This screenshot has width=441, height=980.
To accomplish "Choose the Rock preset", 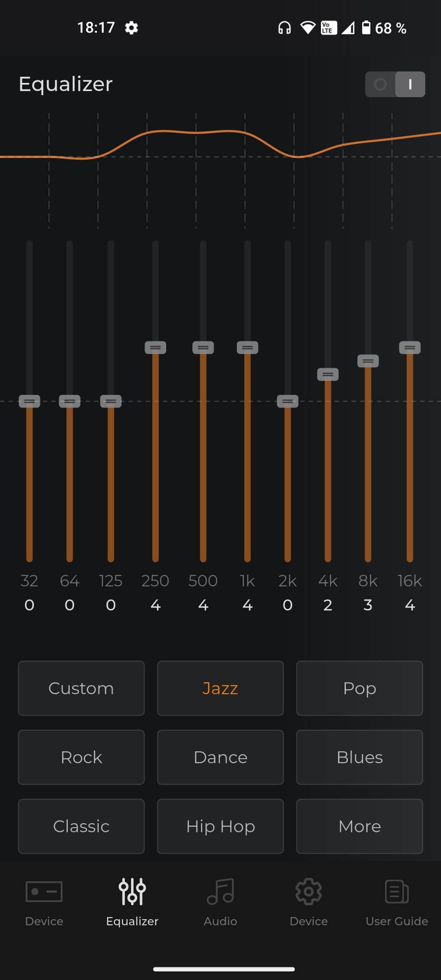I will [81, 757].
